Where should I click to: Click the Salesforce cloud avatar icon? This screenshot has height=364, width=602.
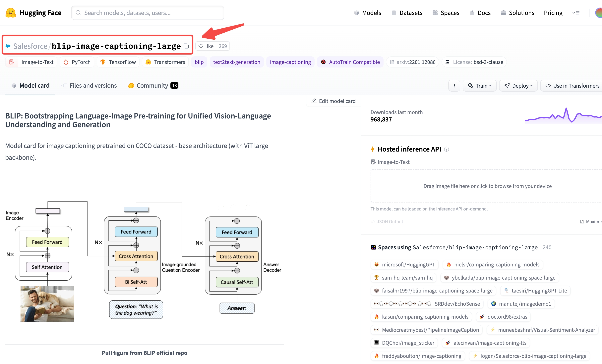click(x=8, y=46)
